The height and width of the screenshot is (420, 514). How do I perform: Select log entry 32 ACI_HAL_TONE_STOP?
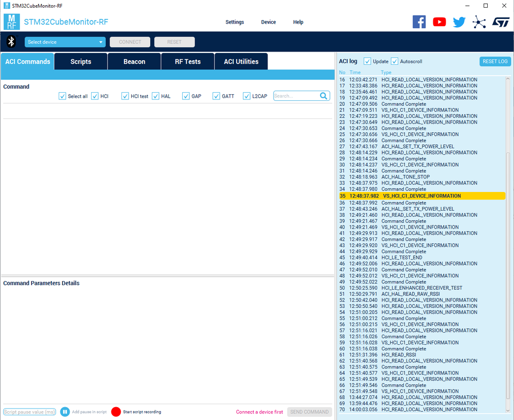coord(422,177)
